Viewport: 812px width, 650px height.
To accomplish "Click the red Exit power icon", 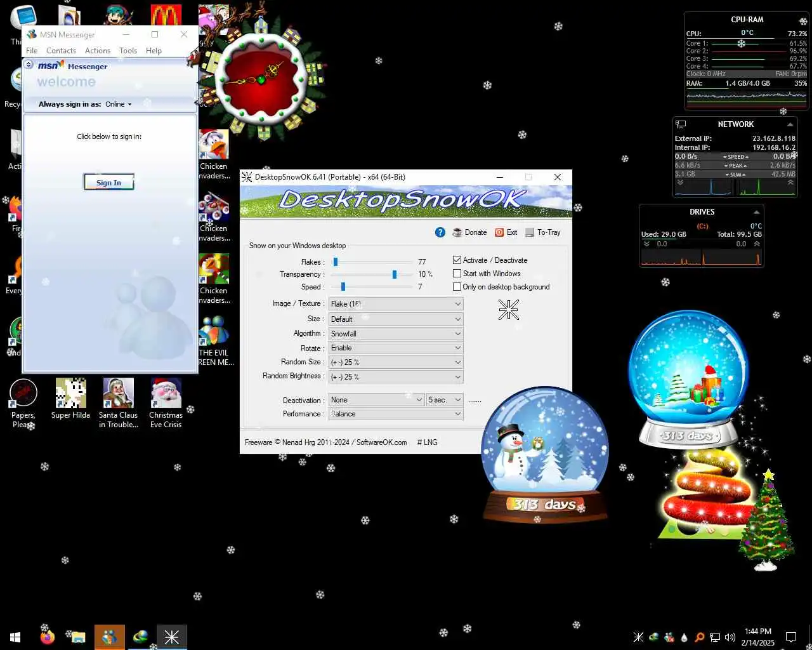I will coord(499,232).
